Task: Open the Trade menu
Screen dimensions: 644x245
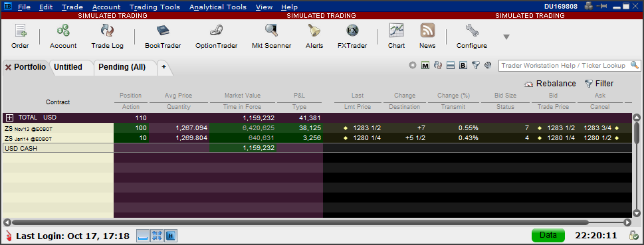Action: pyautogui.click(x=72, y=7)
